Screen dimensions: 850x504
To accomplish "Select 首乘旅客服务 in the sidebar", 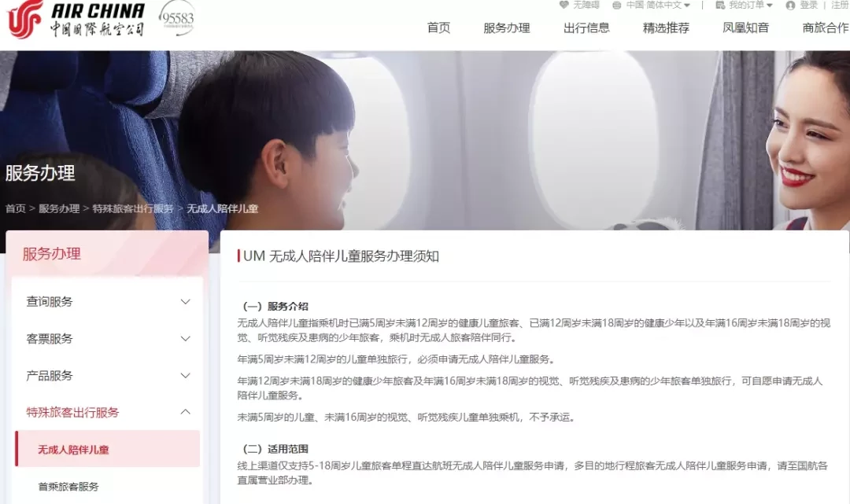I will pyautogui.click(x=68, y=486).
